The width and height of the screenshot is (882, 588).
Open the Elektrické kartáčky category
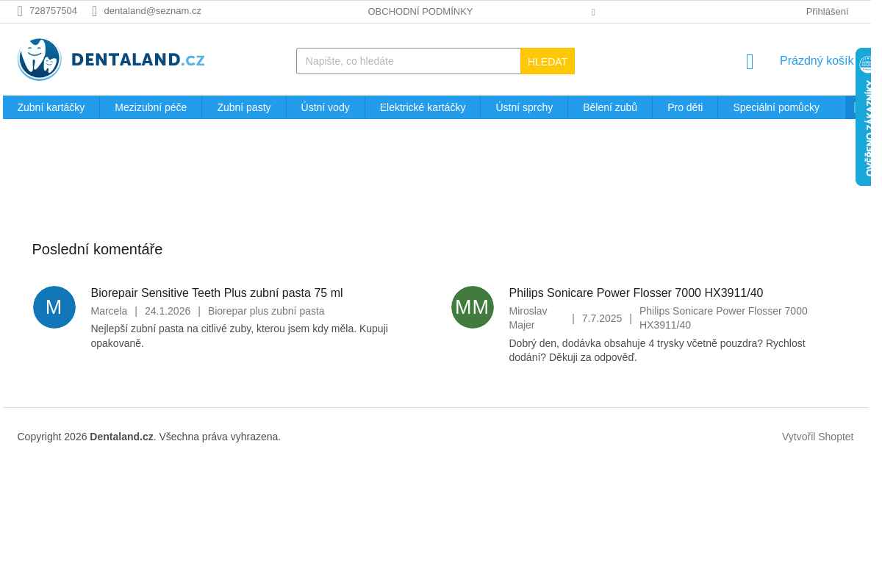pyautogui.click(x=423, y=107)
